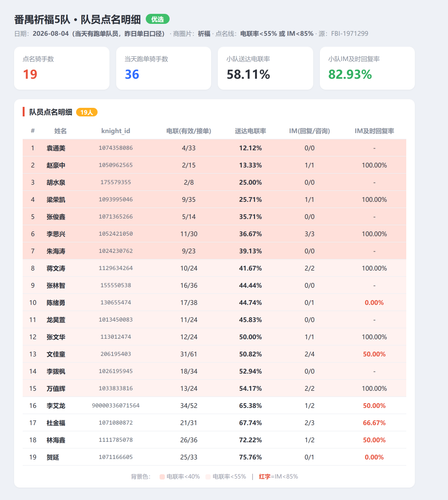448x500 pixels.
Task: Click the 17/38 call ratio cell
Action: [189, 302]
